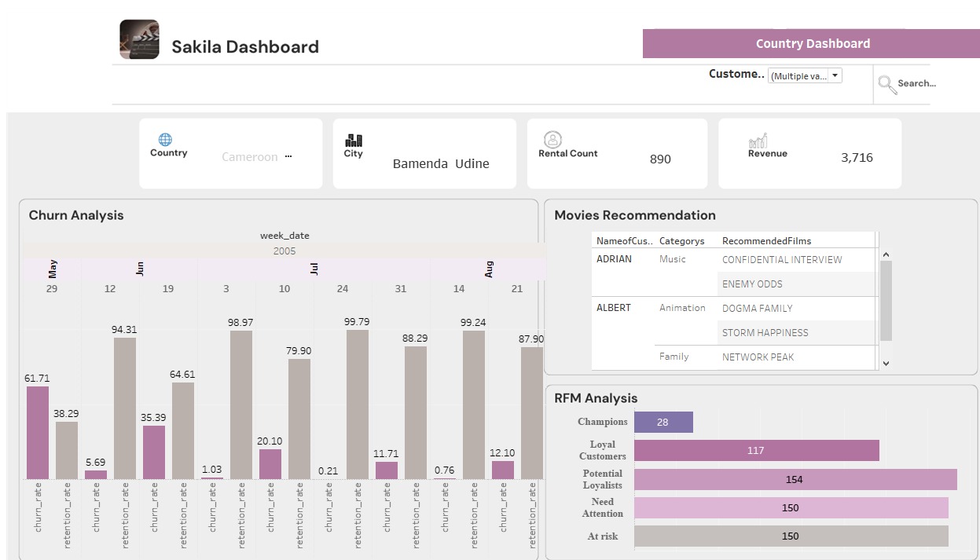Image resolution: width=980 pixels, height=560 pixels.
Task: Select the At risk bar
Action: click(x=791, y=536)
